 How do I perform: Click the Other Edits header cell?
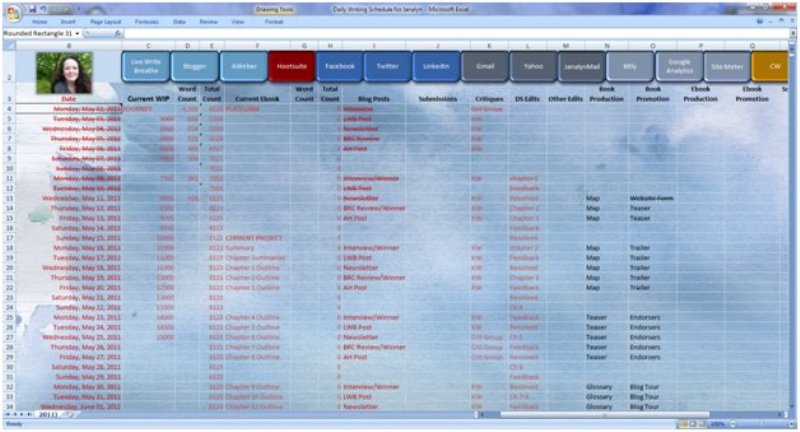pyautogui.click(x=565, y=99)
